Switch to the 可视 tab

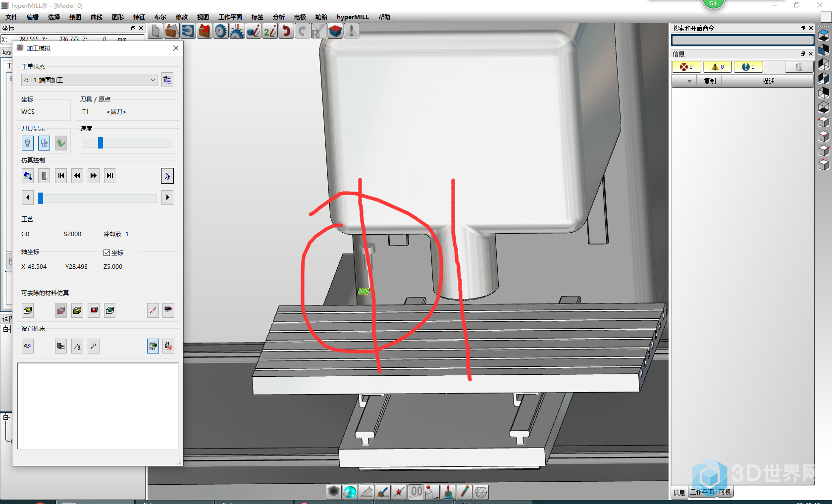(x=725, y=492)
